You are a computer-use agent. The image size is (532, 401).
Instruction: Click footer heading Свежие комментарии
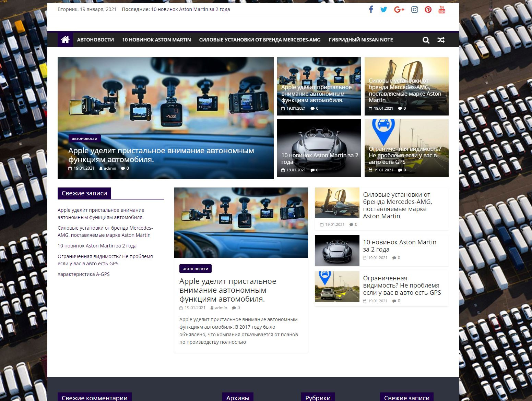[95, 398]
